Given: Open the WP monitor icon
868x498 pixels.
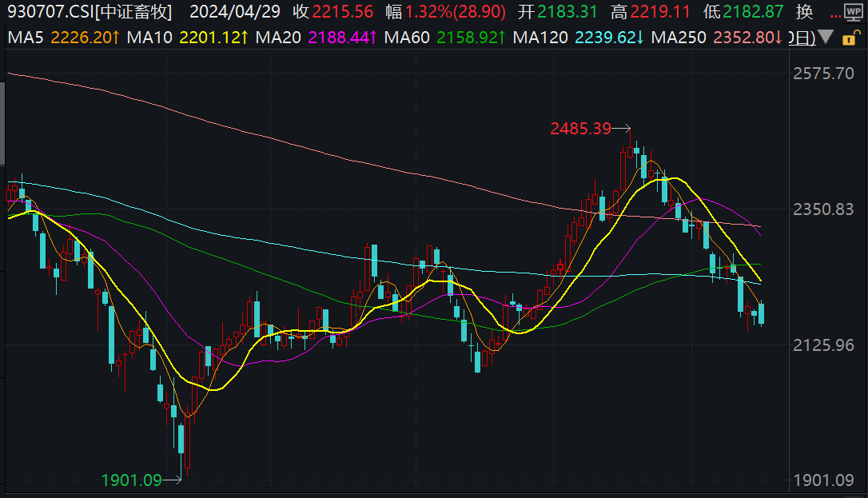Looking at the screenshot, I should 854,12.
